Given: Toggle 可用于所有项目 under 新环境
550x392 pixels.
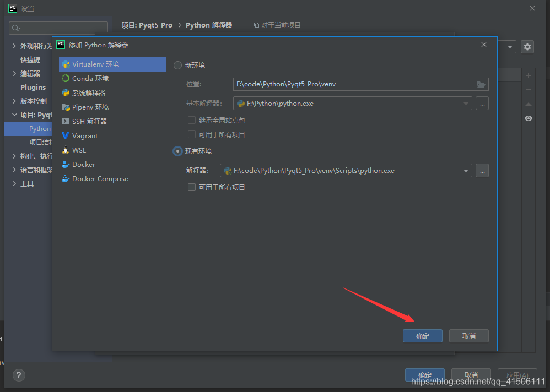Looking at the screenshot, I should point(192,134).
